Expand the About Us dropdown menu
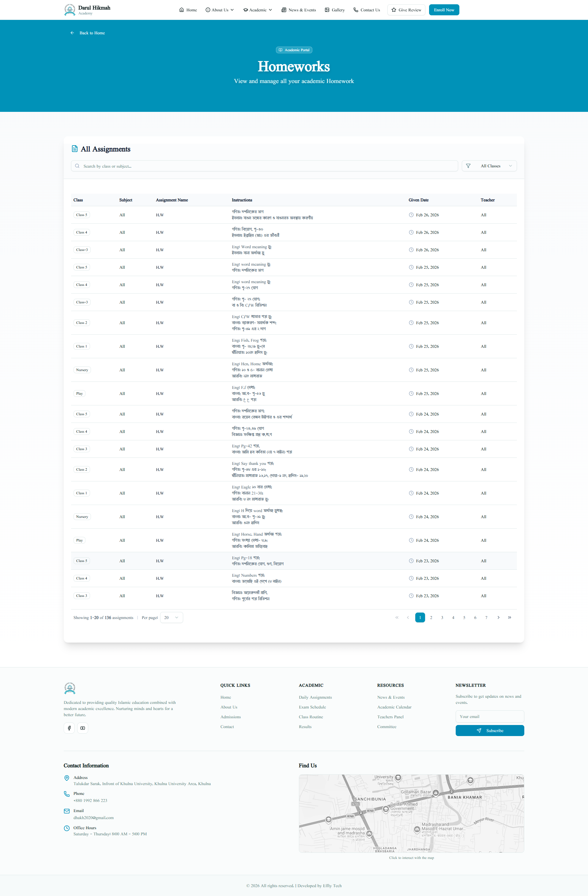 [x=220, y=10]
